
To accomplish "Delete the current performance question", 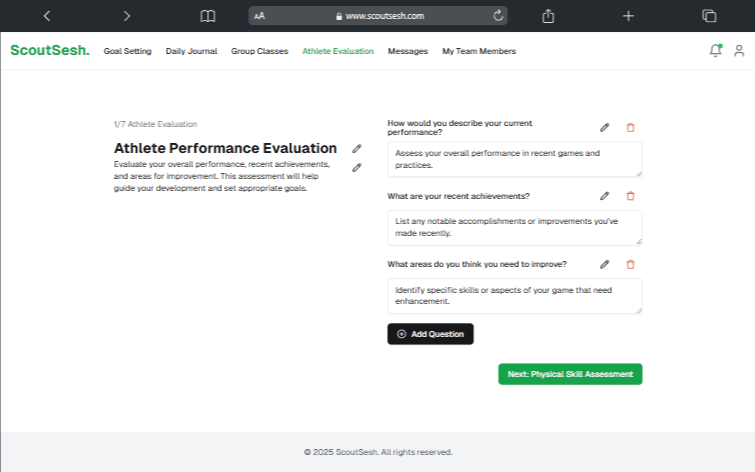I will click(630, 127).
